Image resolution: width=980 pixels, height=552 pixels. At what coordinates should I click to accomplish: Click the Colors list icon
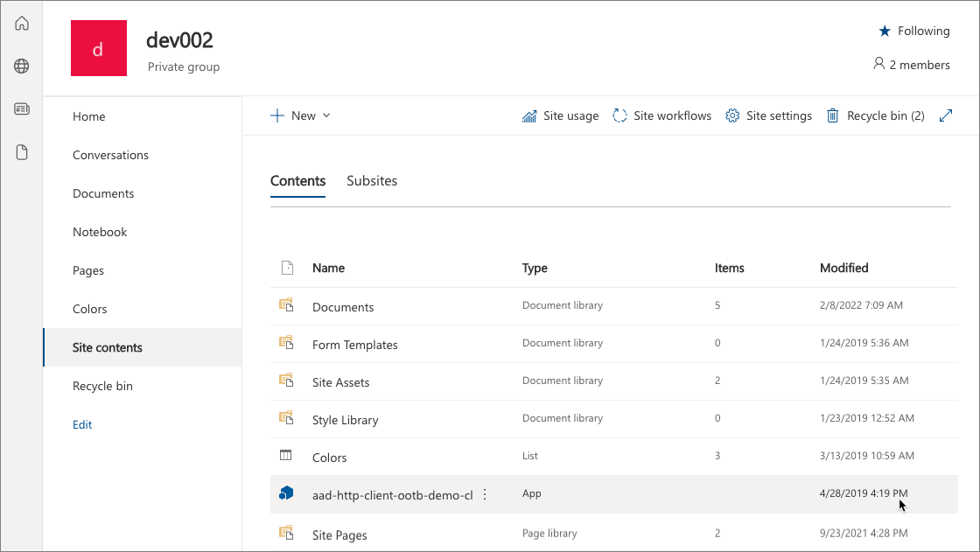285,455
